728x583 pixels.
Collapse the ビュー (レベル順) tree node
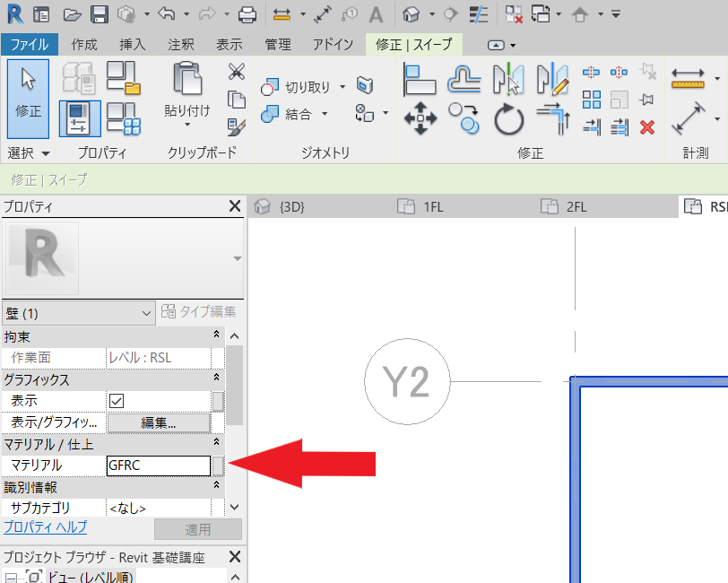(11, 578)
